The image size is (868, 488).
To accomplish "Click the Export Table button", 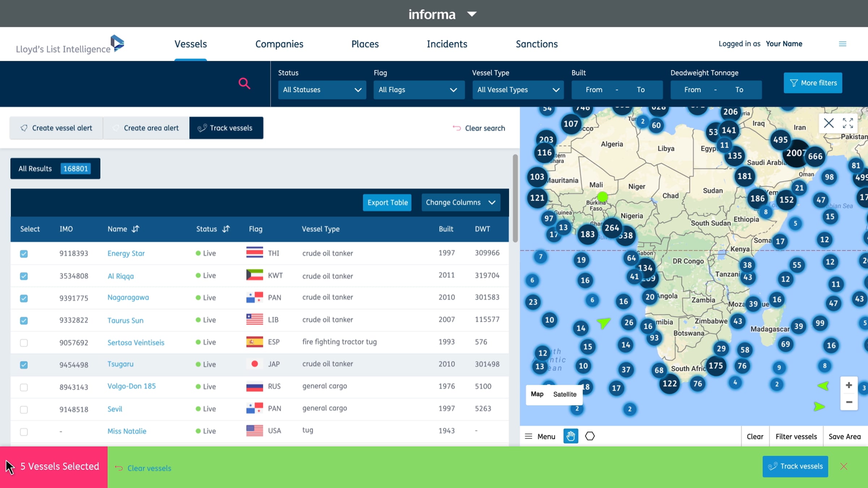I will (x=387, y=202).
